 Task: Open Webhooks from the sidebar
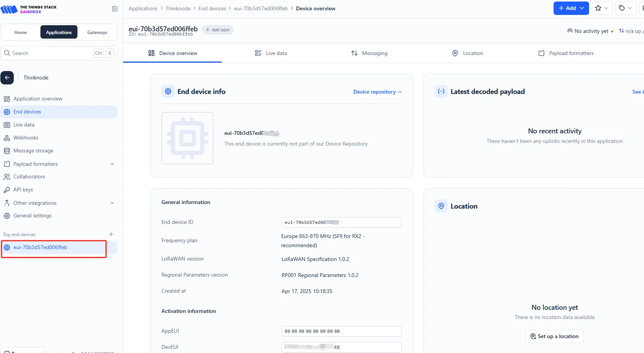tap(26, 138)
